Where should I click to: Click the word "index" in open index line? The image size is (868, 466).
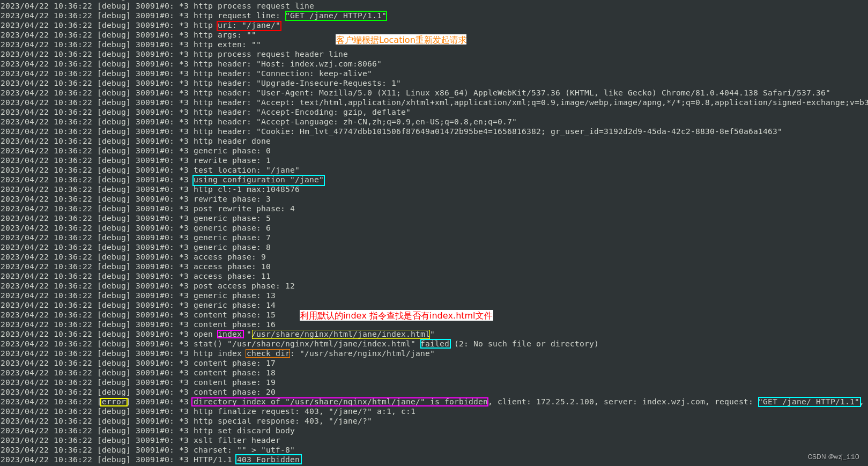[x=230, y=334]
